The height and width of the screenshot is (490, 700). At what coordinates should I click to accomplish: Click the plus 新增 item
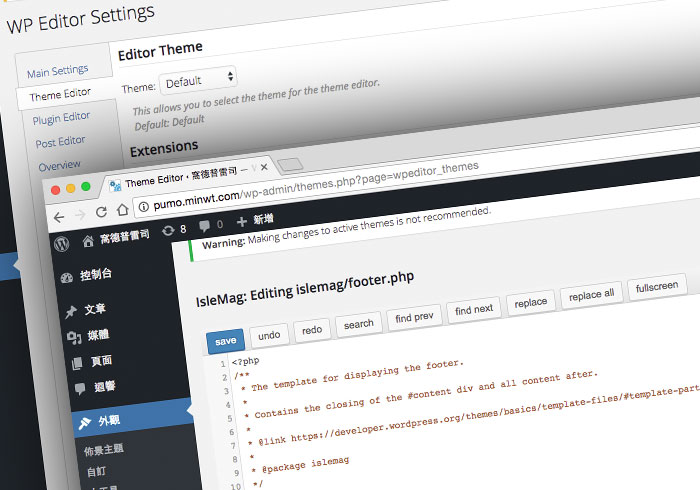click(x=254, y=220)
